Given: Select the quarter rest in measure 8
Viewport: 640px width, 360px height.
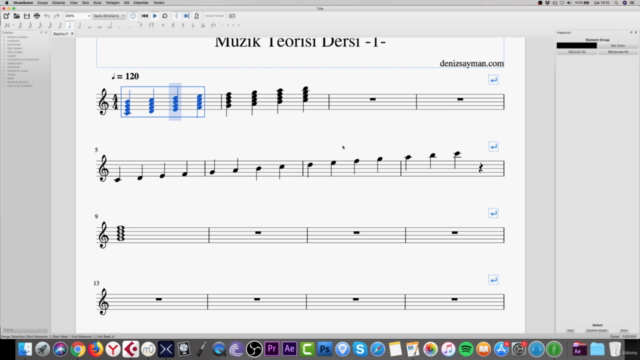Looking at the screenshot, I should [x=481, y=168].
